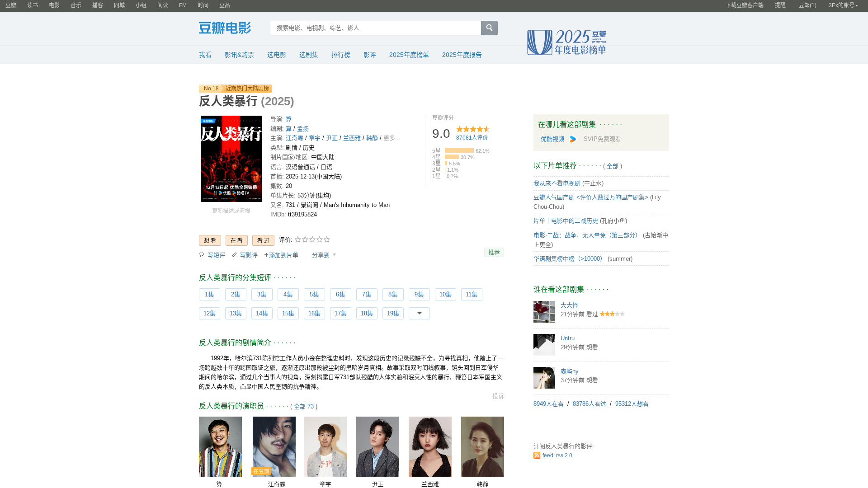Open the 影评 reviews tab
Screen dimensions: 868x488
(370, 55)
